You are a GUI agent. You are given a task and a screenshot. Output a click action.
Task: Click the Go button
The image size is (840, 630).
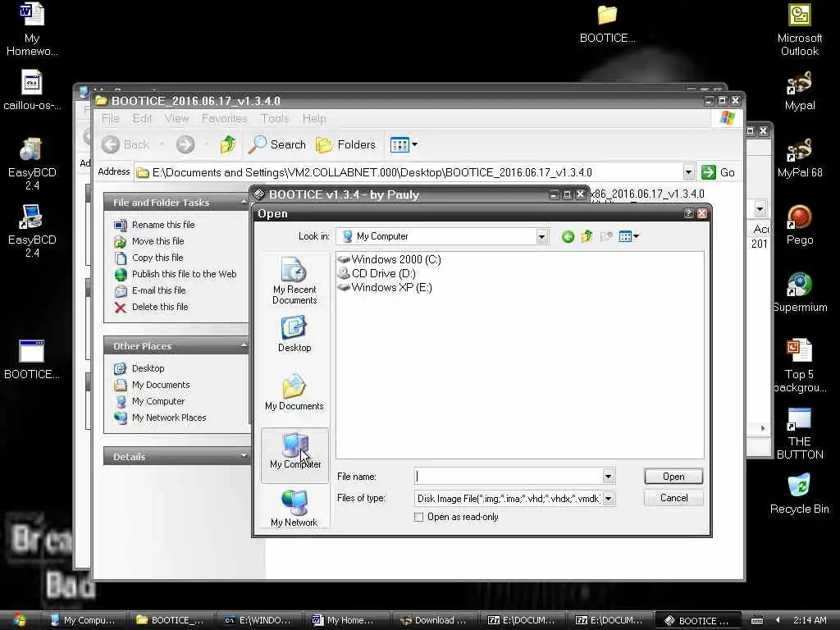[719, 172]
